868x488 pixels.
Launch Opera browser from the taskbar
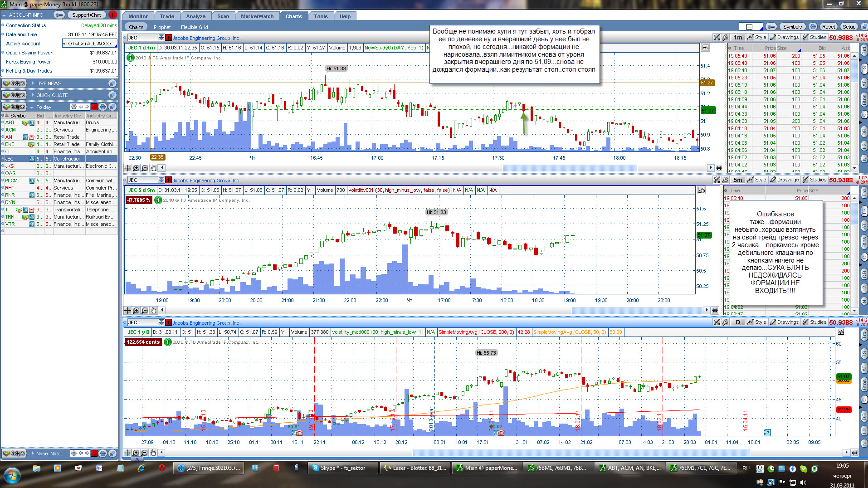coord(162,468)
